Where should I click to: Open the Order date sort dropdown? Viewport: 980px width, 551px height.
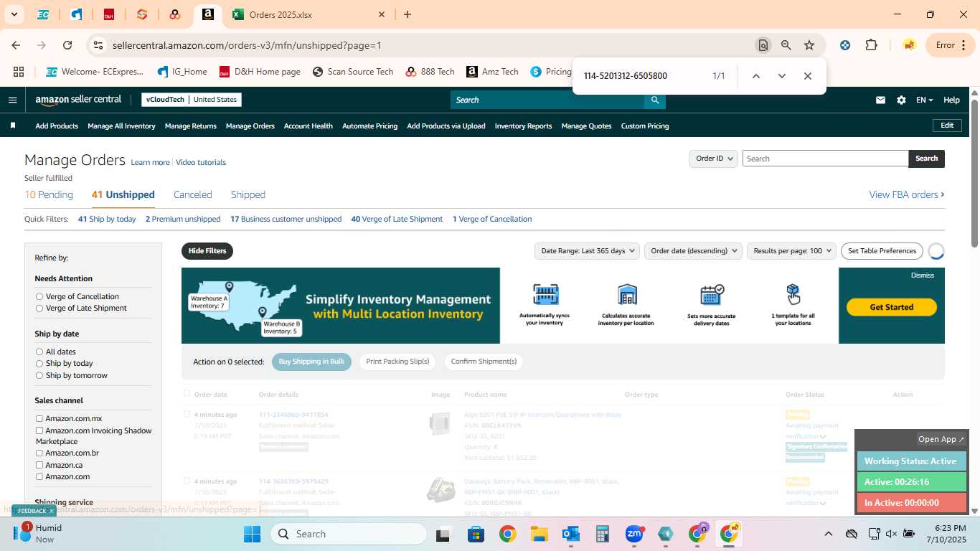[x=694, y=250]
